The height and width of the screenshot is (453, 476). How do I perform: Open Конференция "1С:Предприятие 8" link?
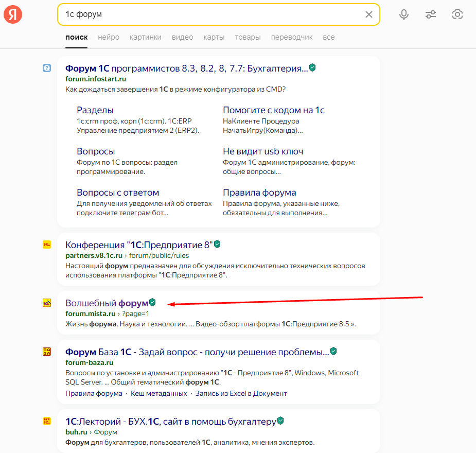pyautogui.click(x=139, y=245)
